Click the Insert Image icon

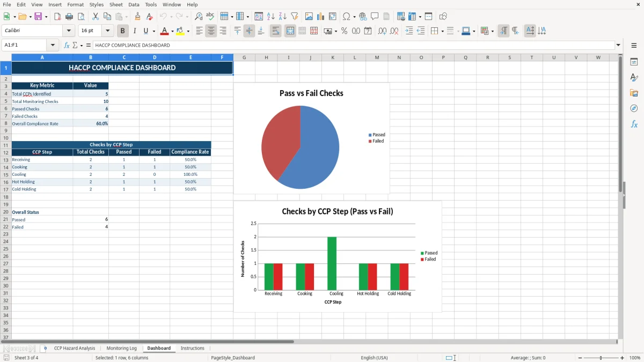(309, 17)
